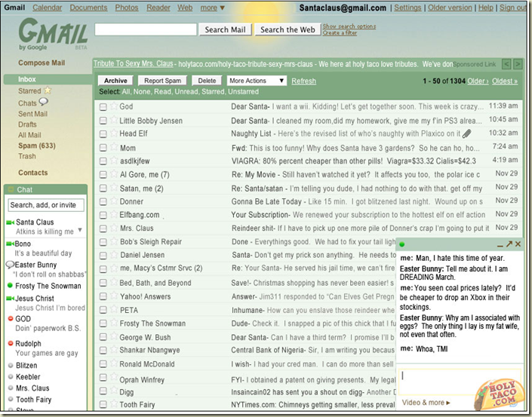Tick the checkbox for God's email
The image size is (532, 417).
pos(103,107)
